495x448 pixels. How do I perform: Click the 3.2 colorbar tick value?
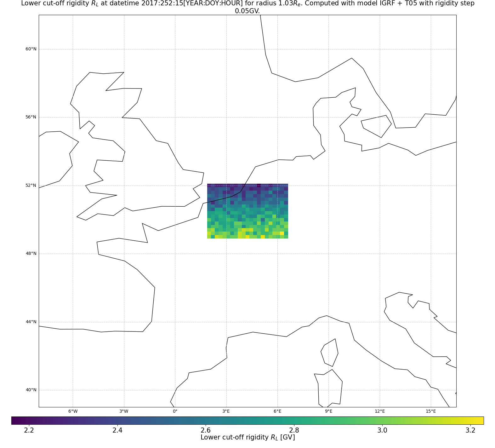pos(470,430)
